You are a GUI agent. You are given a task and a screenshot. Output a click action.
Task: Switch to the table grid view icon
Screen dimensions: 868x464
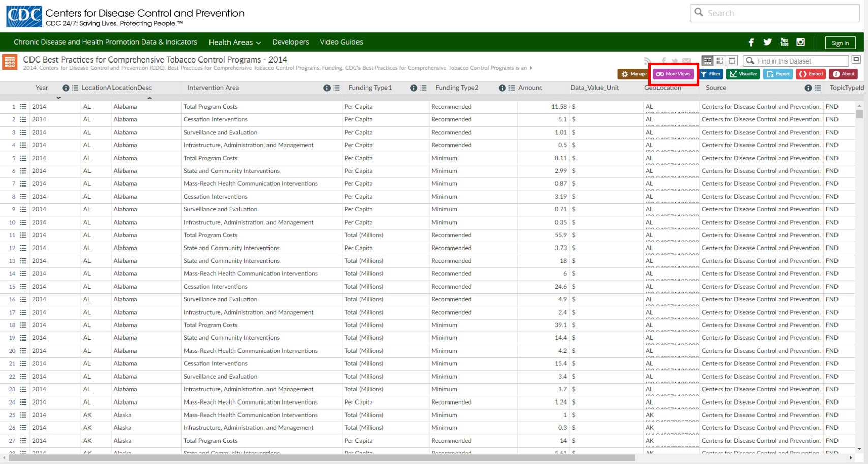[x=708, y=61]
